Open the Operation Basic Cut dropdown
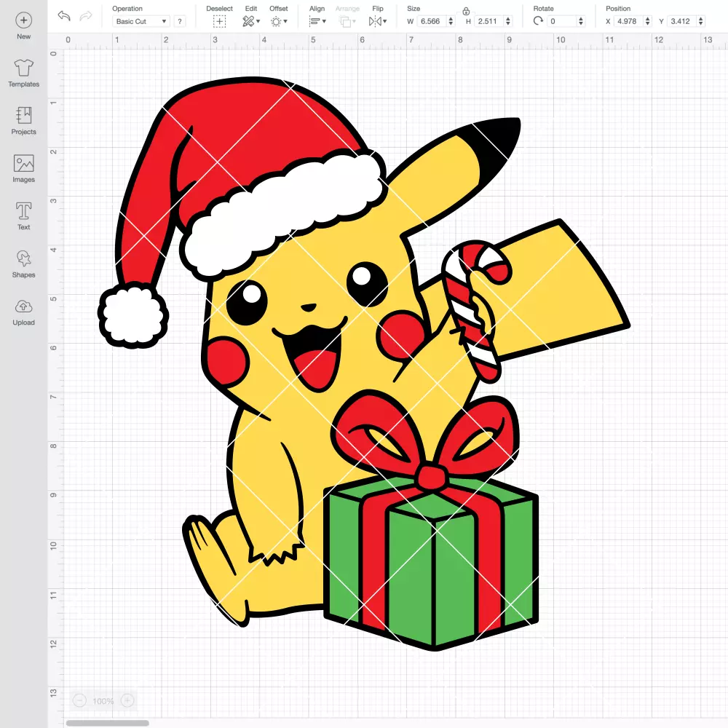 click(141, 21)
